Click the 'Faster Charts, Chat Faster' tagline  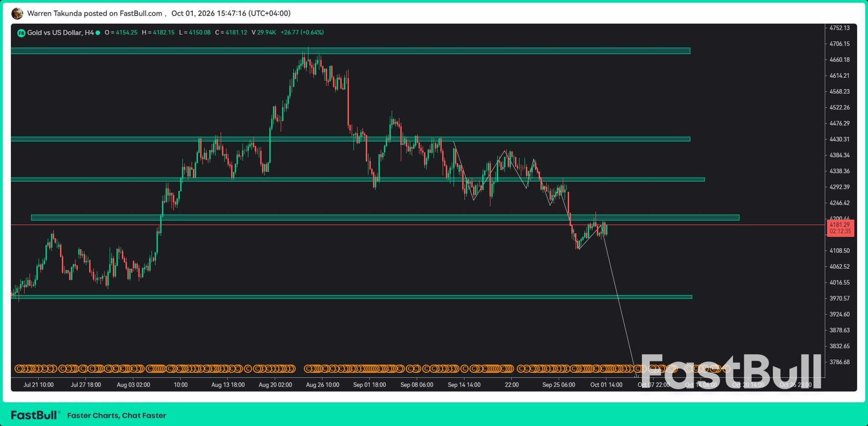[116, 416]
